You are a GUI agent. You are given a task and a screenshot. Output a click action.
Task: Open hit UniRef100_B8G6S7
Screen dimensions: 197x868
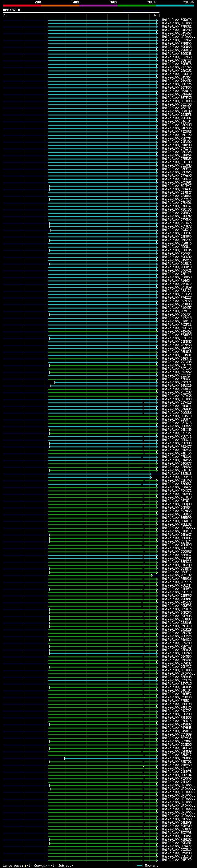coord(177,484)
